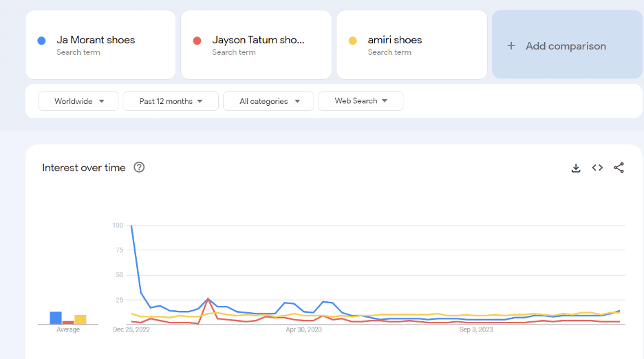Expand the All categories dropdown
This screenshot has height=359, width=644.
(x=268, y=101)
